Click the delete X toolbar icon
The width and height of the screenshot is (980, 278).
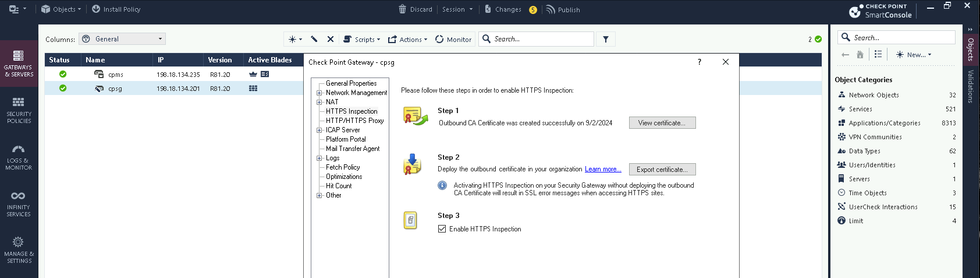(331, 39)
